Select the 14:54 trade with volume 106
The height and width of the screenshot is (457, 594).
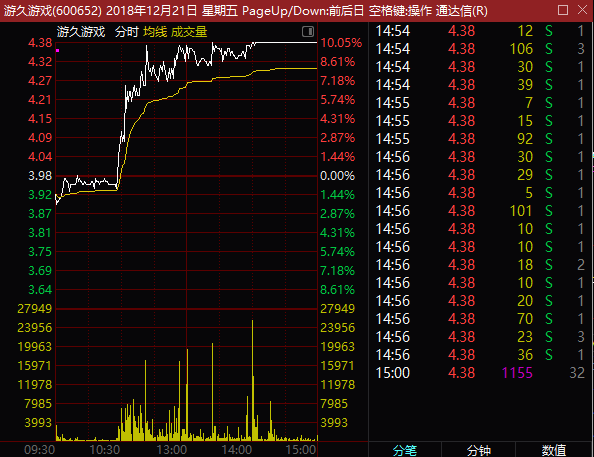point(480,49)
